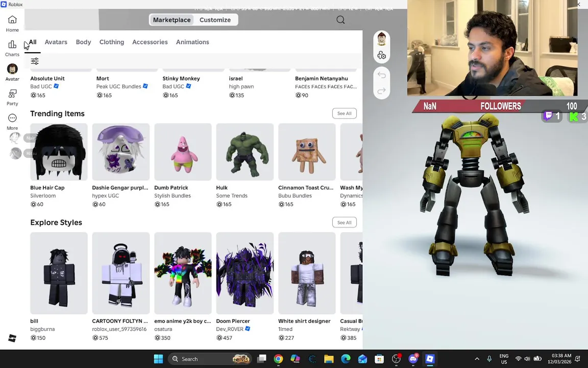Open the avatar settings gear icon
This screenshot has width=588, height=368.
382,55
